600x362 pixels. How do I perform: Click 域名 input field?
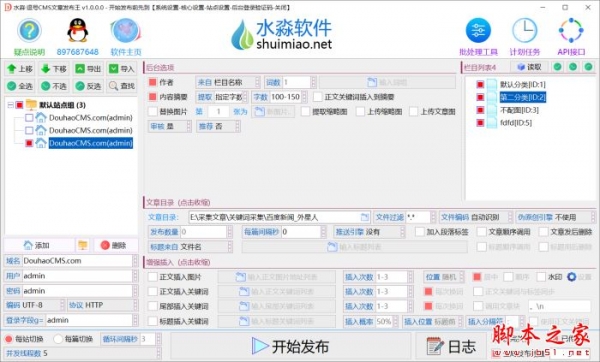77,261
